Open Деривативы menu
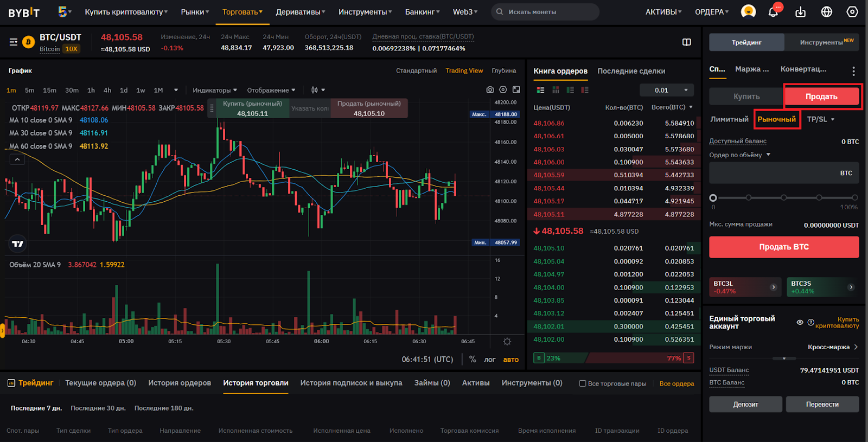868x442 pixels. tap(300, 12)
